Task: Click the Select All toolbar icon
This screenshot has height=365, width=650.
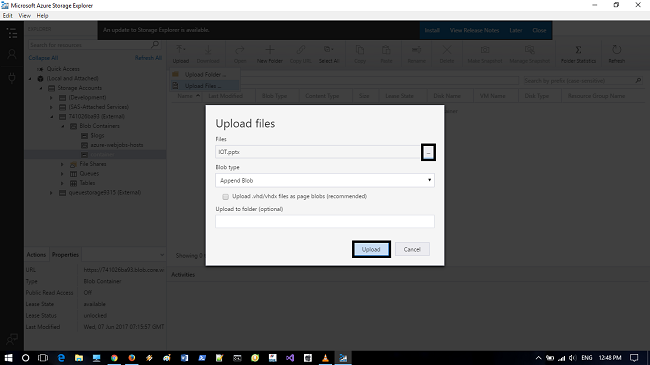Action: click(329, 50)
